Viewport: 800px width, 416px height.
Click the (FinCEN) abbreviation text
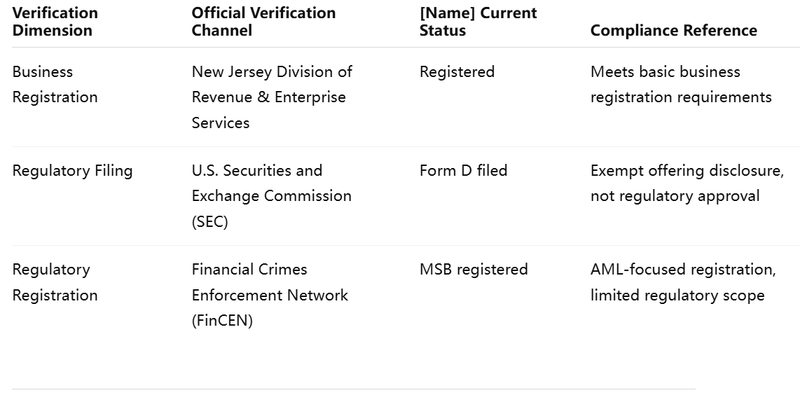click(222, 321)
